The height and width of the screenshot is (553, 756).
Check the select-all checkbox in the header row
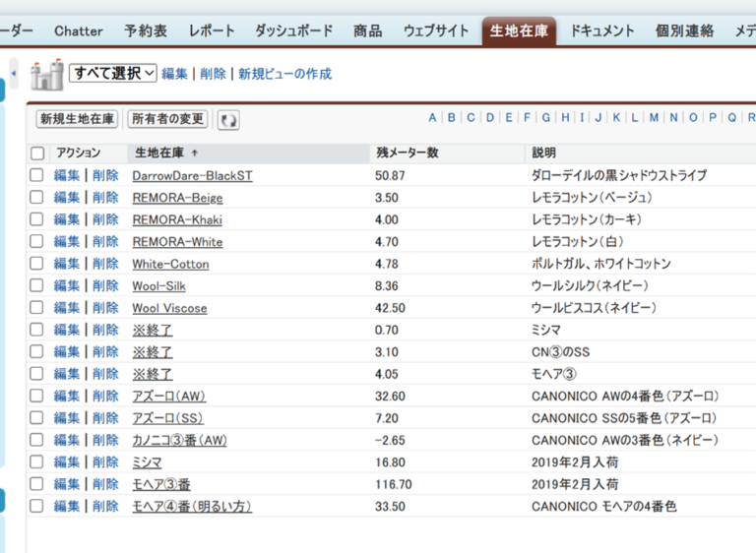37,154
